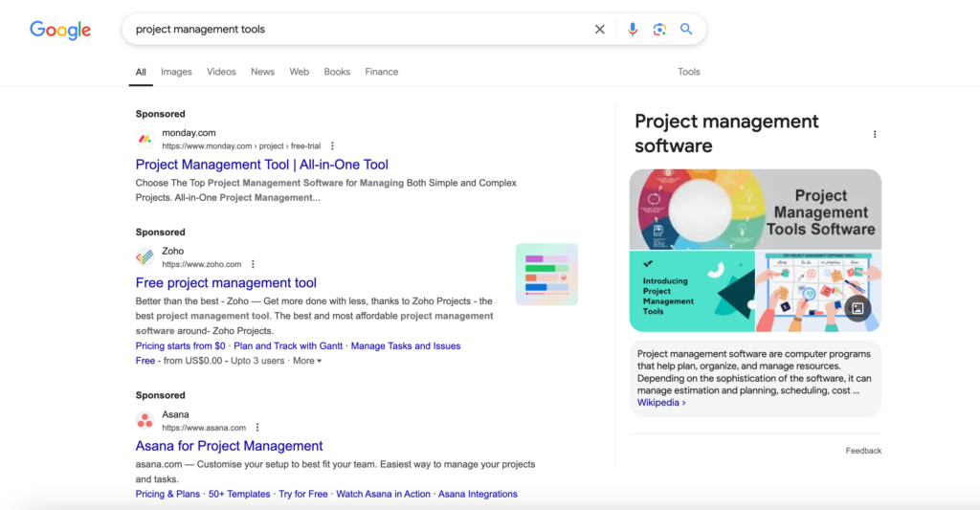Viewport: 980px width, 510px height.
Task: Select the All tab
Action: 141,72
